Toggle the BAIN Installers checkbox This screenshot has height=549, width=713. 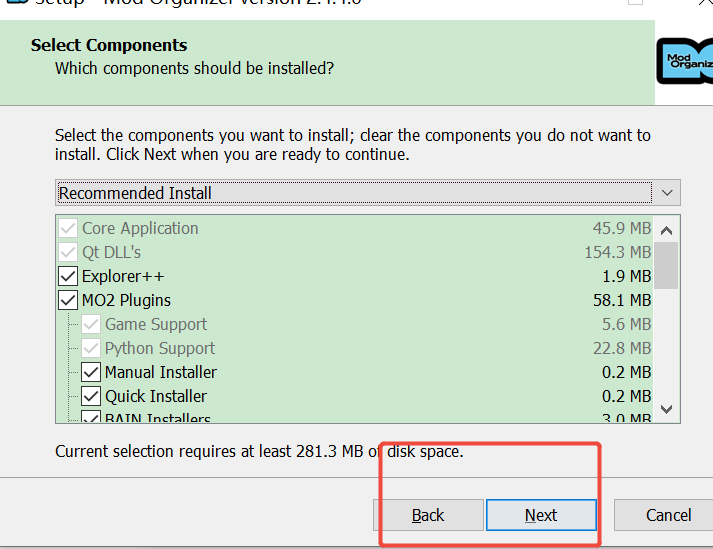[x=91, y=418]
